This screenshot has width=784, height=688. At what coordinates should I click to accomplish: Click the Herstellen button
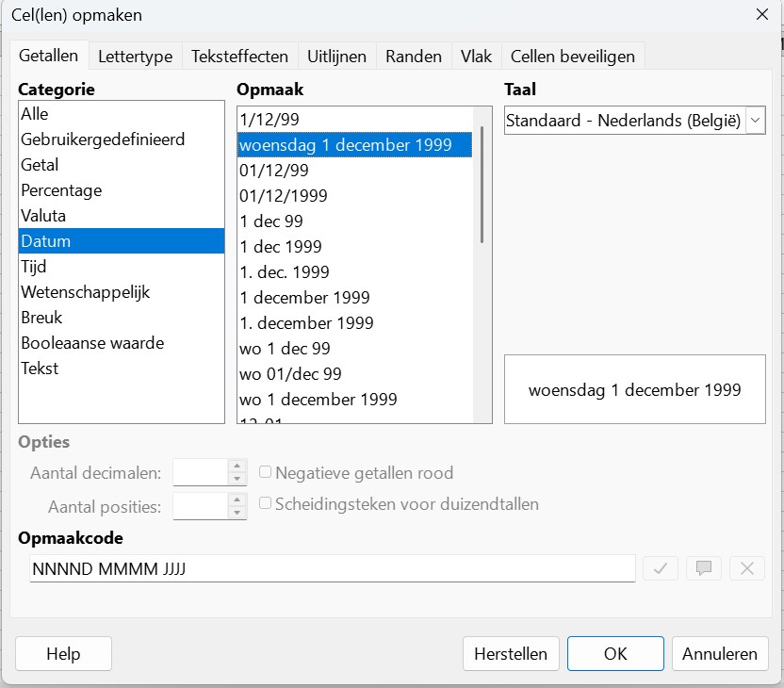[x=511, y=653]
